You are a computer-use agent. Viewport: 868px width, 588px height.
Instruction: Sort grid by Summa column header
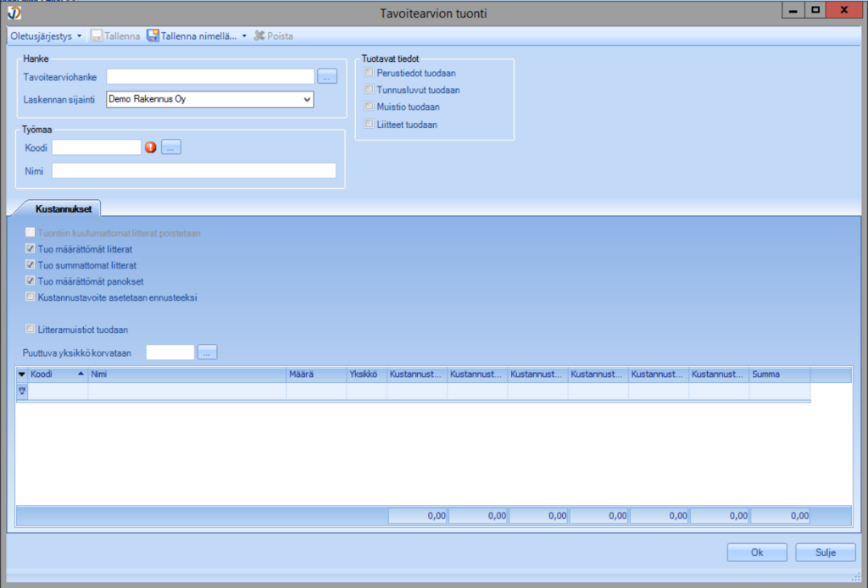coord(780,374)
